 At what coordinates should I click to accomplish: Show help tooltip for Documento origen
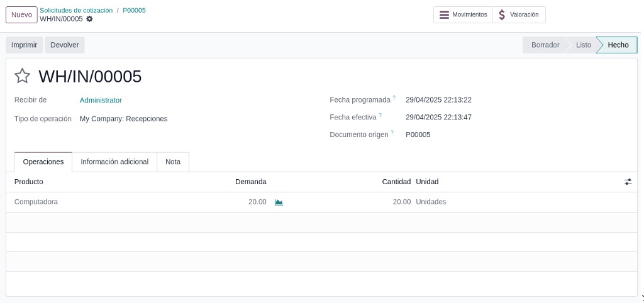coord(392,132)
